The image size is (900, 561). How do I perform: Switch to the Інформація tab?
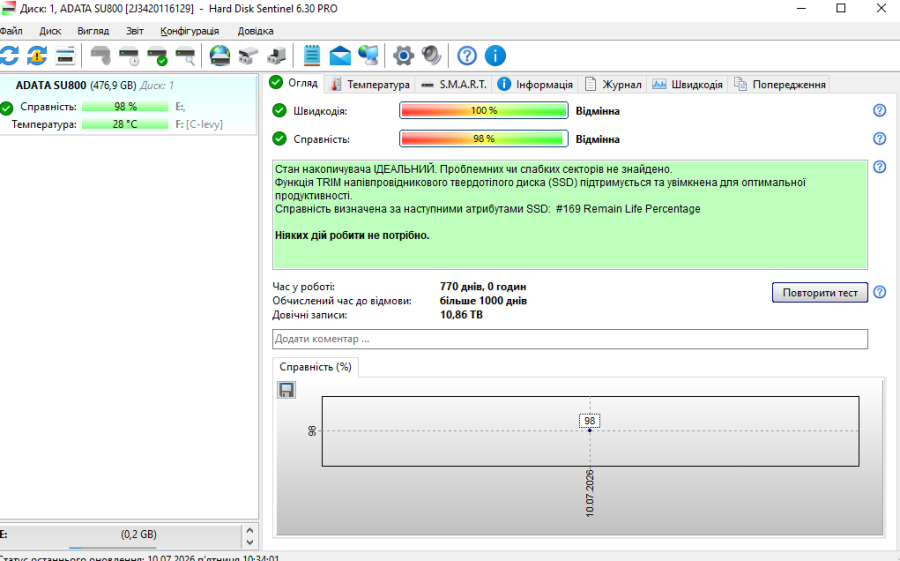coord(535,84)
